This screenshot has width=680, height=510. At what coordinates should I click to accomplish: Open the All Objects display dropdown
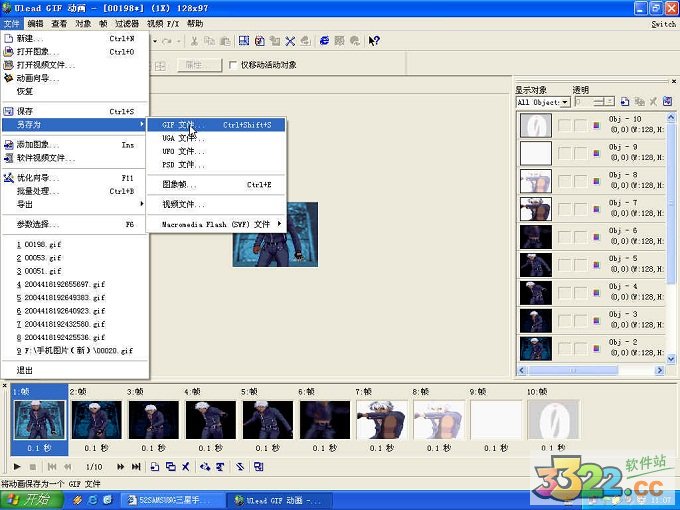click(x=565, y=102)
